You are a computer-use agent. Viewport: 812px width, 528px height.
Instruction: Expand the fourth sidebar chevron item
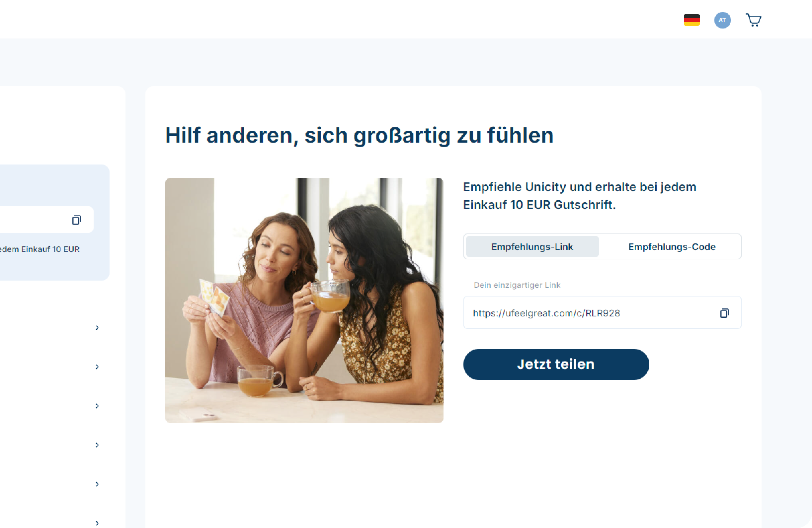coord(97,445)
